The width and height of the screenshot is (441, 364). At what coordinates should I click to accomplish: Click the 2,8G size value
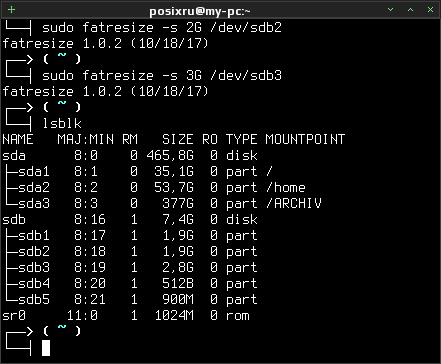pyautogui.click(x=178, y=268)
